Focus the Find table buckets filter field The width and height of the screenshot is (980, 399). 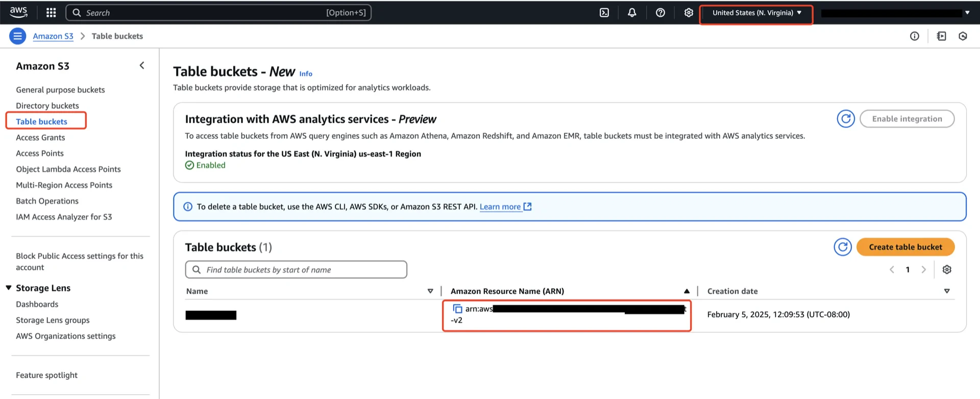[296, 270]
